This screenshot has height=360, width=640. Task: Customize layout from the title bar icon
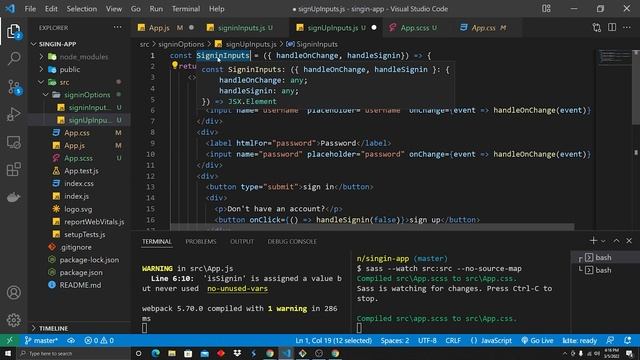pyautogui.click(x=546, y=9)
